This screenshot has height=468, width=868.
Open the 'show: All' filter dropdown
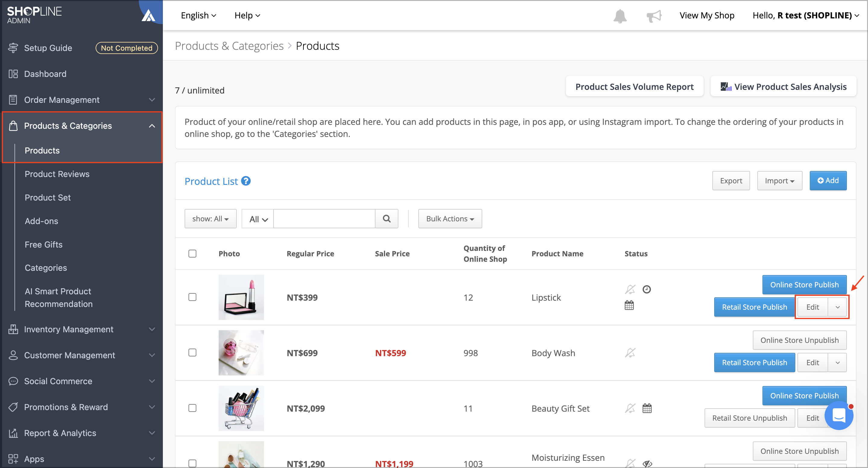[x=211, y=219]
